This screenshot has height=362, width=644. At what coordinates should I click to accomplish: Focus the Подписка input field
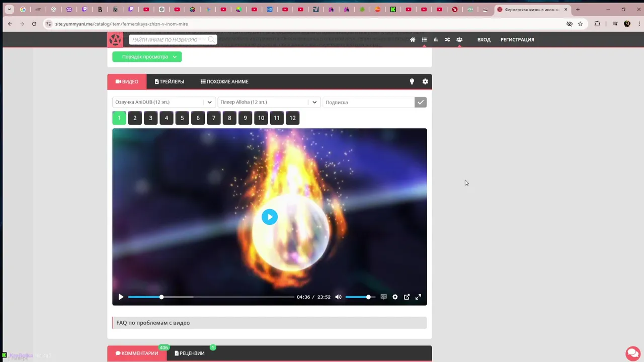coord(368,102)
